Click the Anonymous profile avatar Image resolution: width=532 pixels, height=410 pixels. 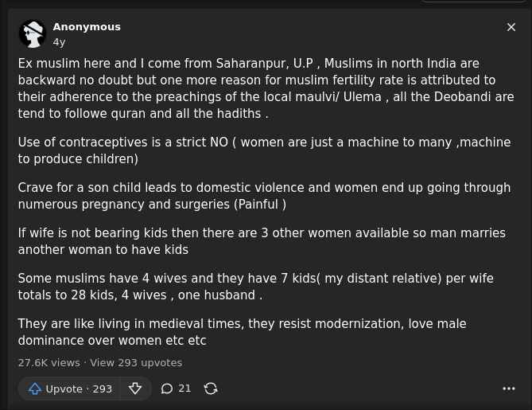point(33,34)
